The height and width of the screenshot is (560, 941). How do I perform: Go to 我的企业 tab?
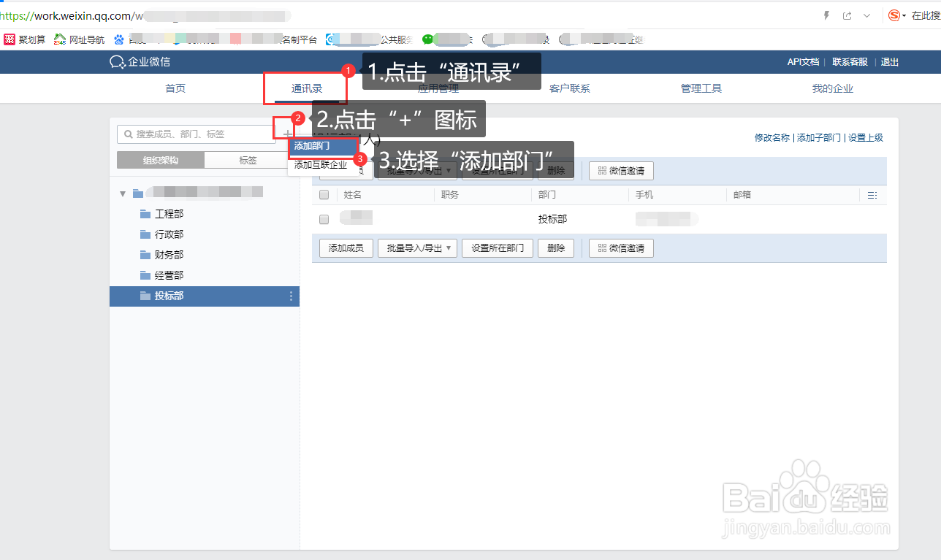click(833, 88)
